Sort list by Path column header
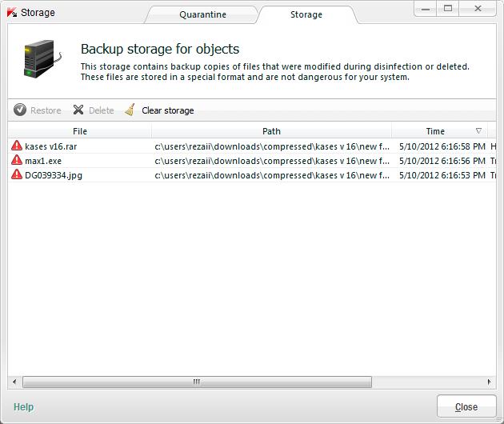 tap(271, 131)
